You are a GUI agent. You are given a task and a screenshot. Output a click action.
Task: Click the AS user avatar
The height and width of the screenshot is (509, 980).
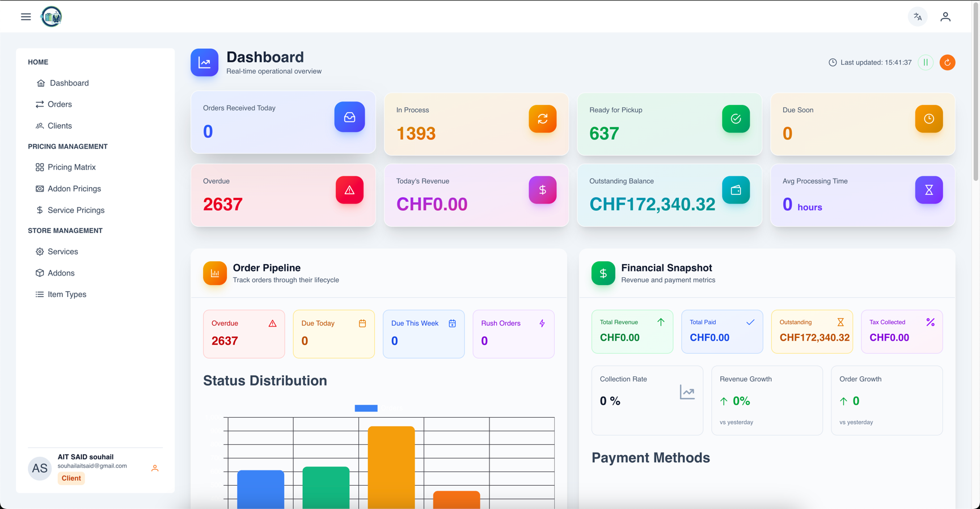[x=40, y=469]
